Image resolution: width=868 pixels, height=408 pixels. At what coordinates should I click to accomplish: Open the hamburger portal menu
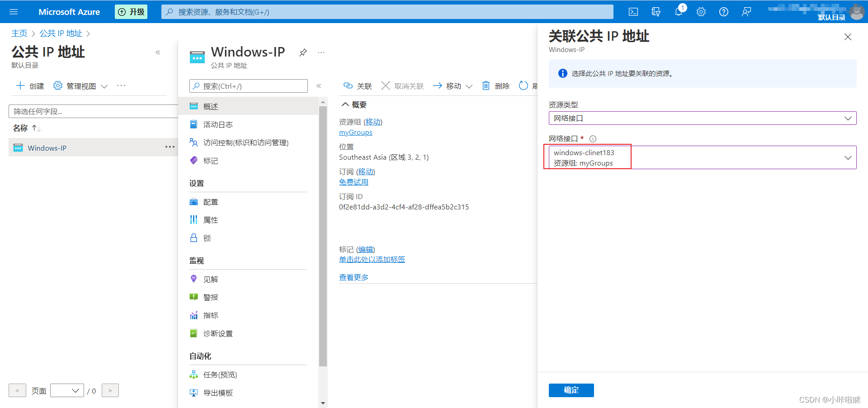(x=14, y=12)
